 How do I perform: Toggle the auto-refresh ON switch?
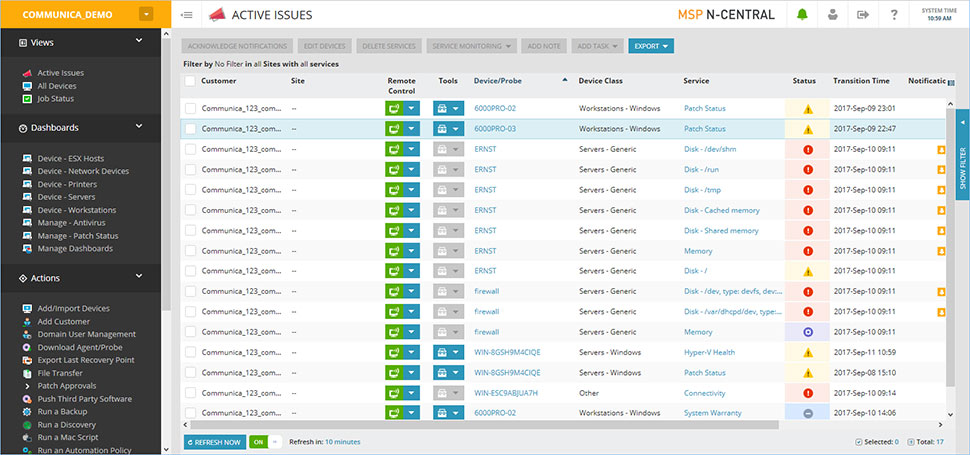(x=265, y=442)
